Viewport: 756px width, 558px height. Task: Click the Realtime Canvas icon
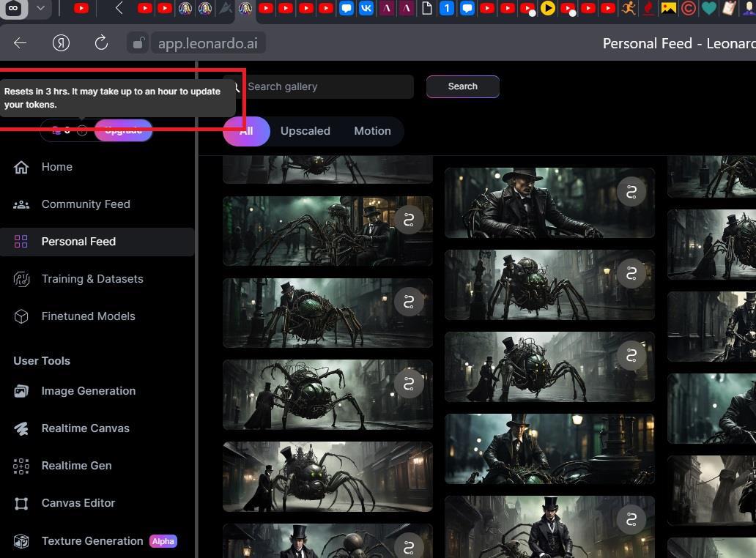pos(21,428)
